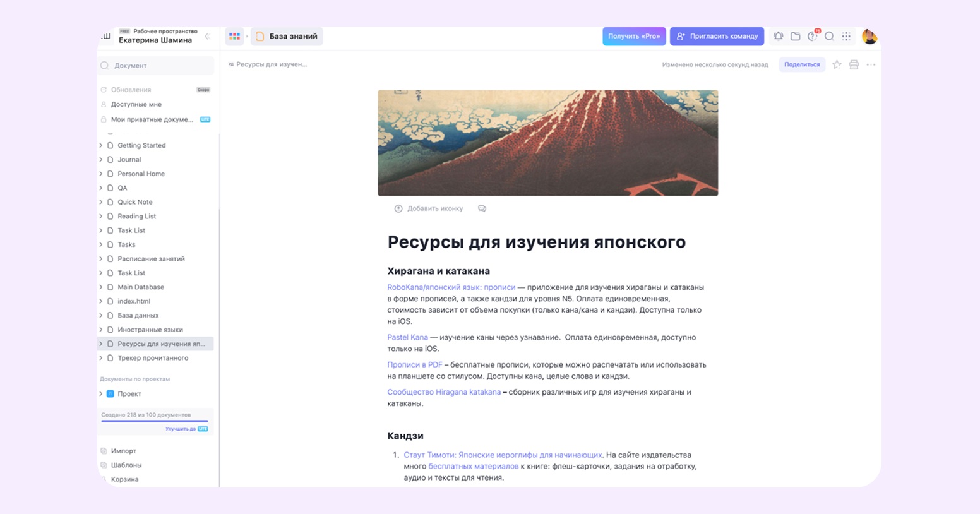Screen dimensions: 980x514
Task: Open the apps grid icon near avatar
Action: 846,36
